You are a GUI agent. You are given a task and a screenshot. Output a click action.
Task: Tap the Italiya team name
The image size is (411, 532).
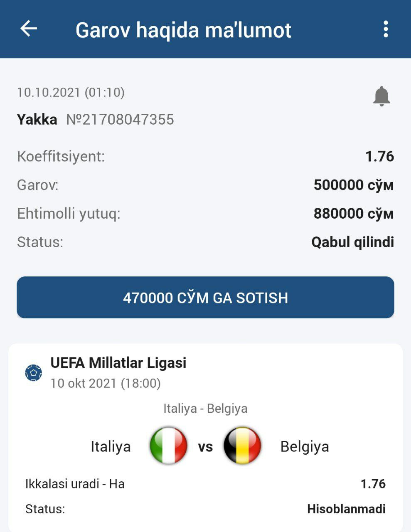coord(111,447)
